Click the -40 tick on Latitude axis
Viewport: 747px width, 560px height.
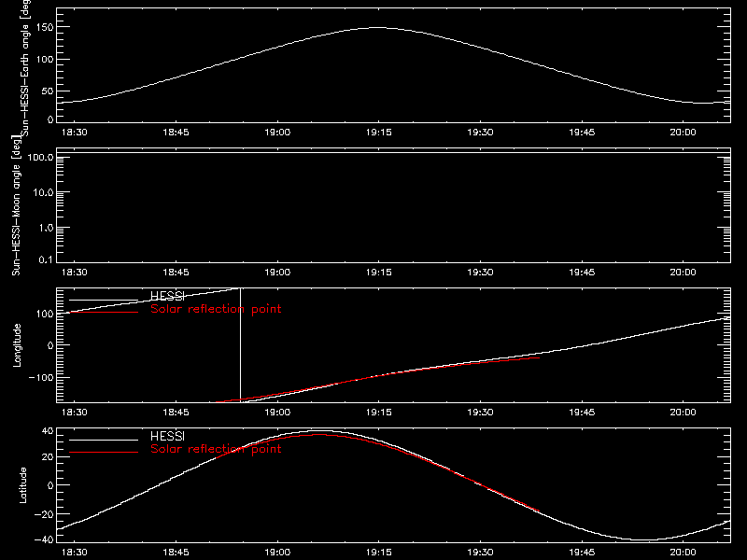(44, 539)
